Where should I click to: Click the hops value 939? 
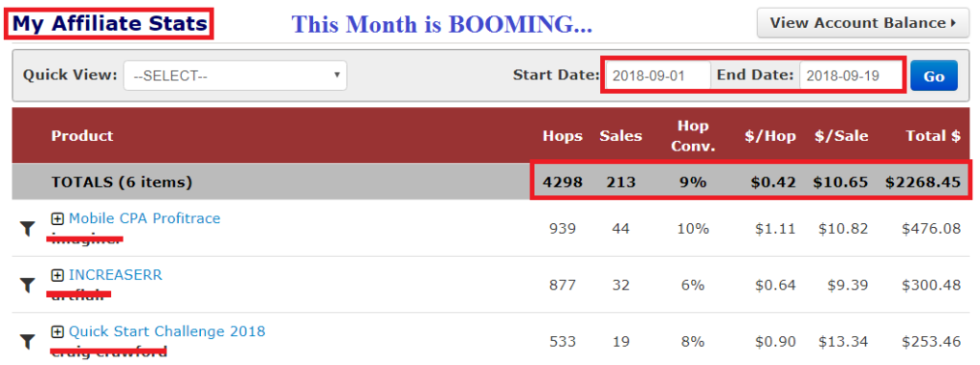(x=563, y=229)
